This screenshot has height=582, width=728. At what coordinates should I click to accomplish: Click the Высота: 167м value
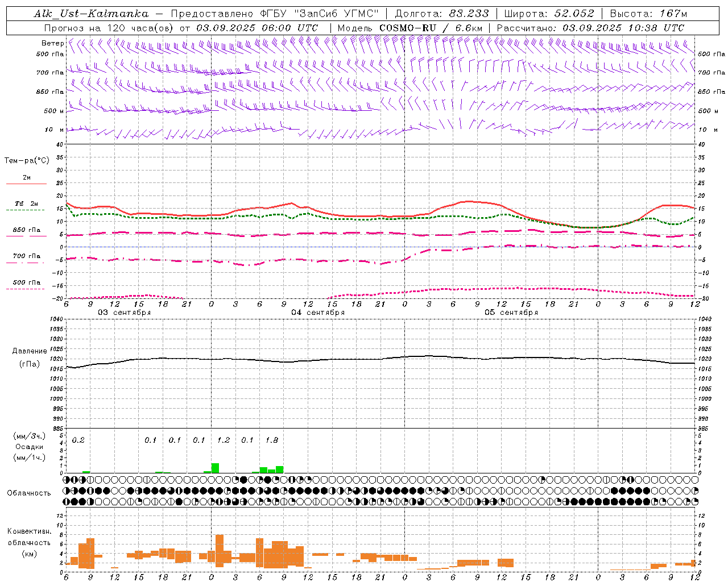point(648,14)
